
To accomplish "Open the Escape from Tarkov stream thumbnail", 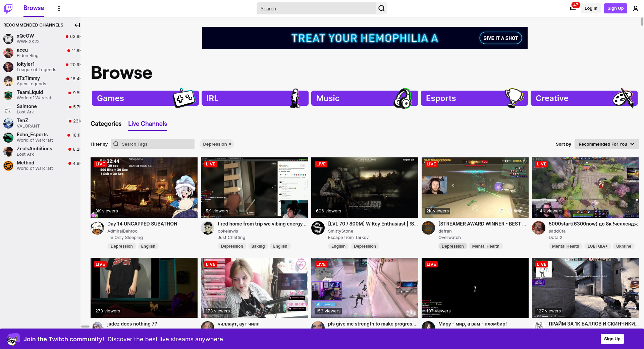I will [365, 187].
